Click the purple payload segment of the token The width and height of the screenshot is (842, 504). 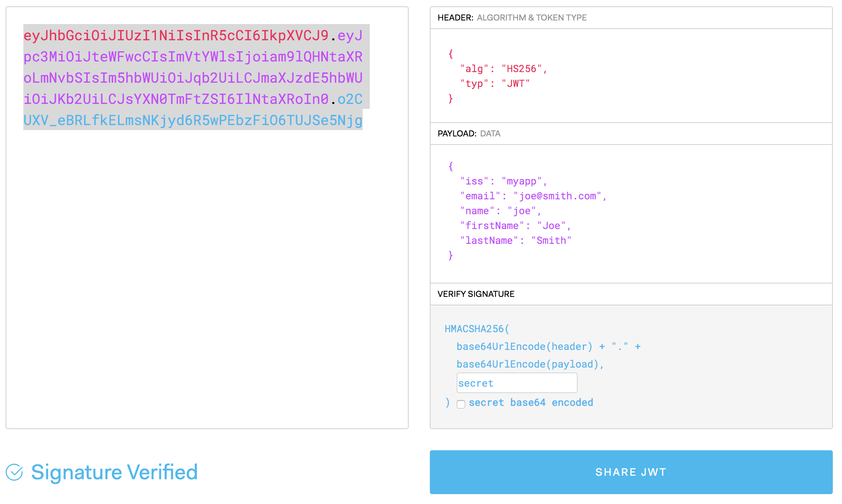tap(193, 78)
